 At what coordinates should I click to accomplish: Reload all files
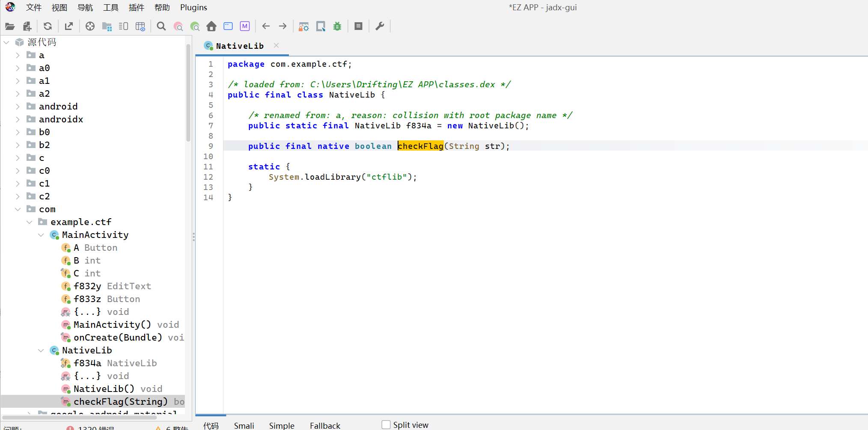48,26
